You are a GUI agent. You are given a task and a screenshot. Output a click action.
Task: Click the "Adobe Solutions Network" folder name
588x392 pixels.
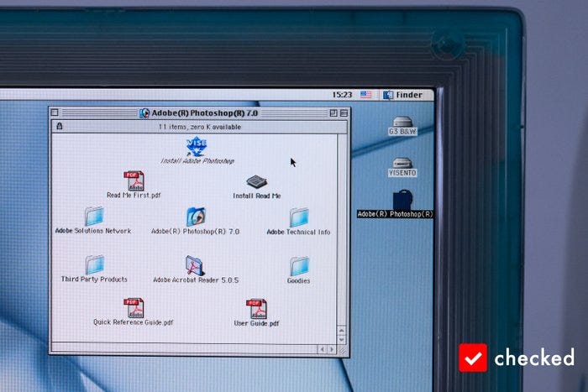(93, 231)
